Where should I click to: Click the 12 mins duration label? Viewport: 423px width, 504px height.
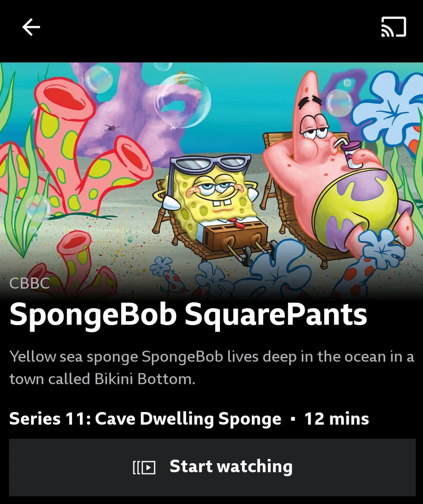(337, 419)
